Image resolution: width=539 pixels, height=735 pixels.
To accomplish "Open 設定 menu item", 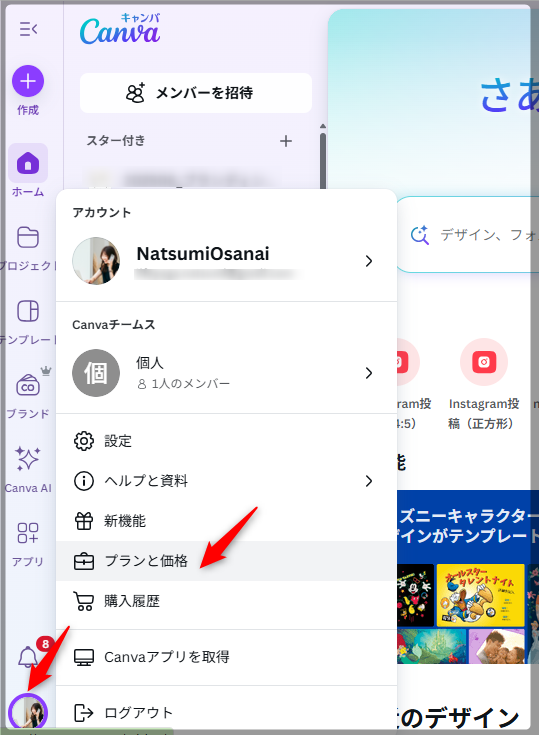I will click(x=226, y=441).
